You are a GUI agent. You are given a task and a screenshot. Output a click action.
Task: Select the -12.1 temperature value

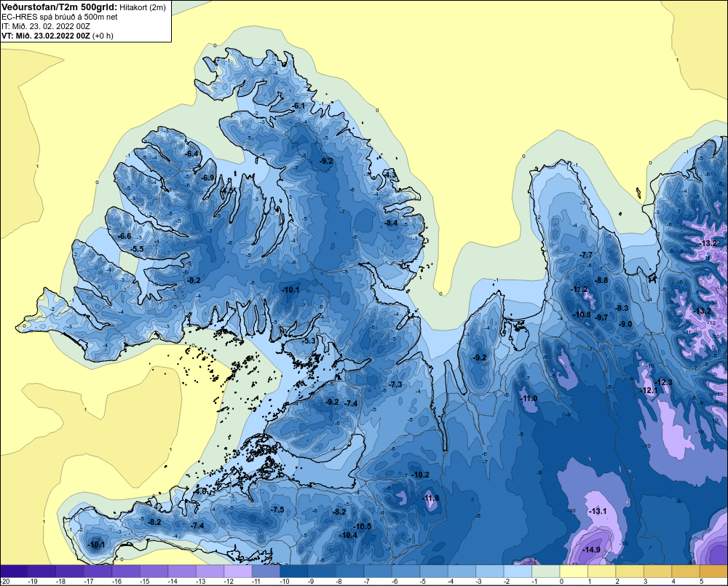tap(649, 390)
